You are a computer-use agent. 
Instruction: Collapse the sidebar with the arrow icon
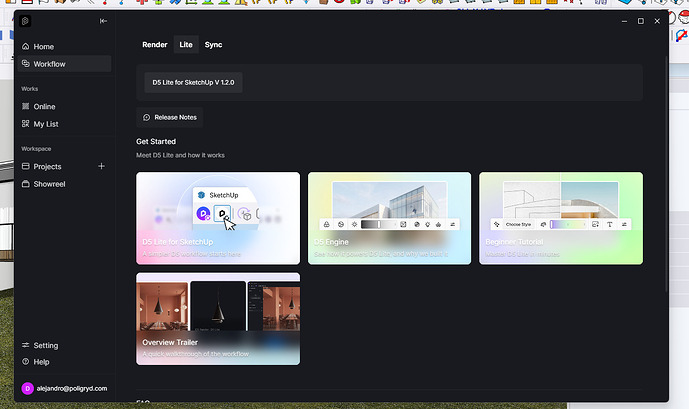[x=103, y=21]
